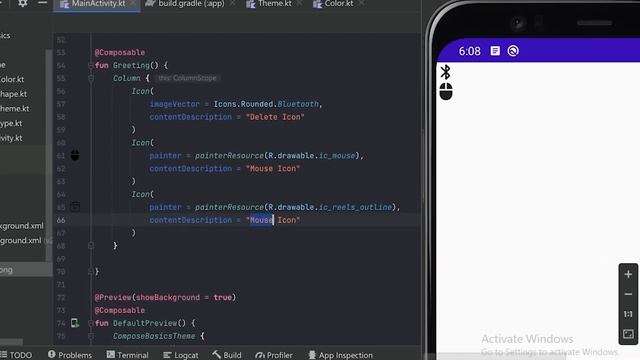
Task: Open the Profiler tool window
Action: pos(274,355)
